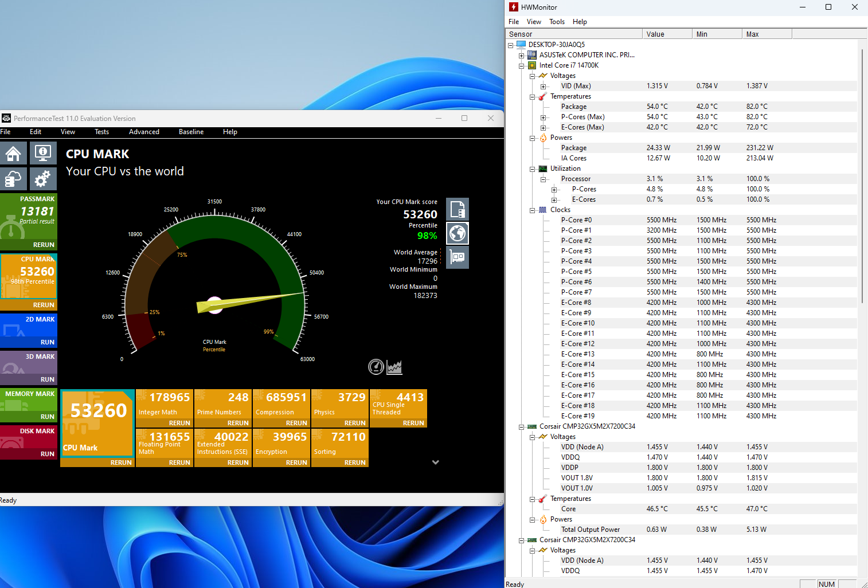Click the save results document icon
The height and width of the screenshot is (588, 868).
point(458,209)
